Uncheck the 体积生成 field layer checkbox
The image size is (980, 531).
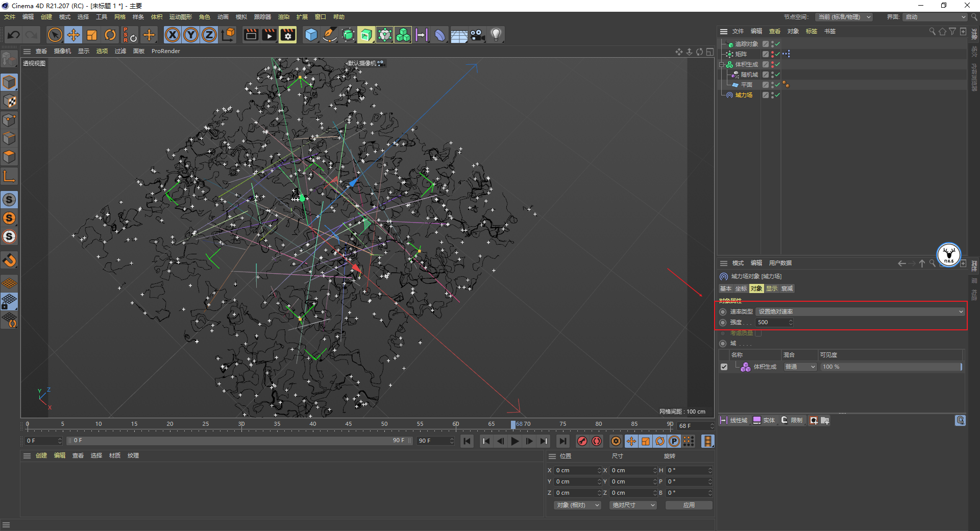[724, 367]
